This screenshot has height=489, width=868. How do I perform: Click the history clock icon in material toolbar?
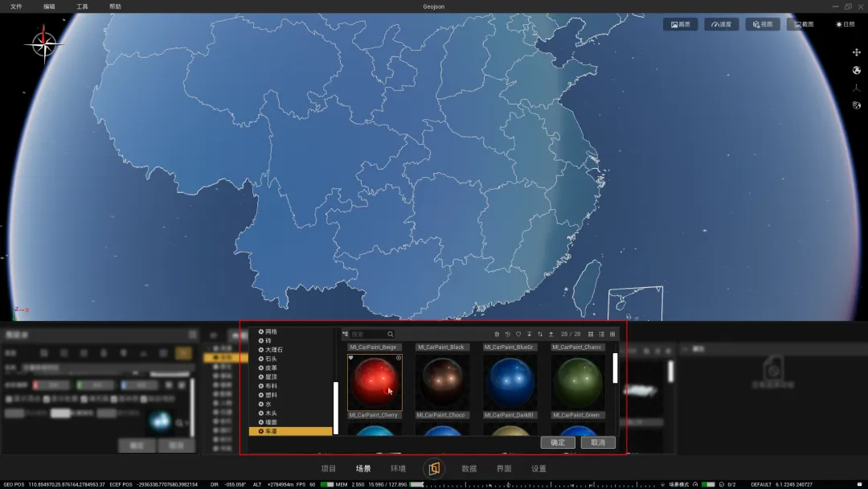point(508,334)
